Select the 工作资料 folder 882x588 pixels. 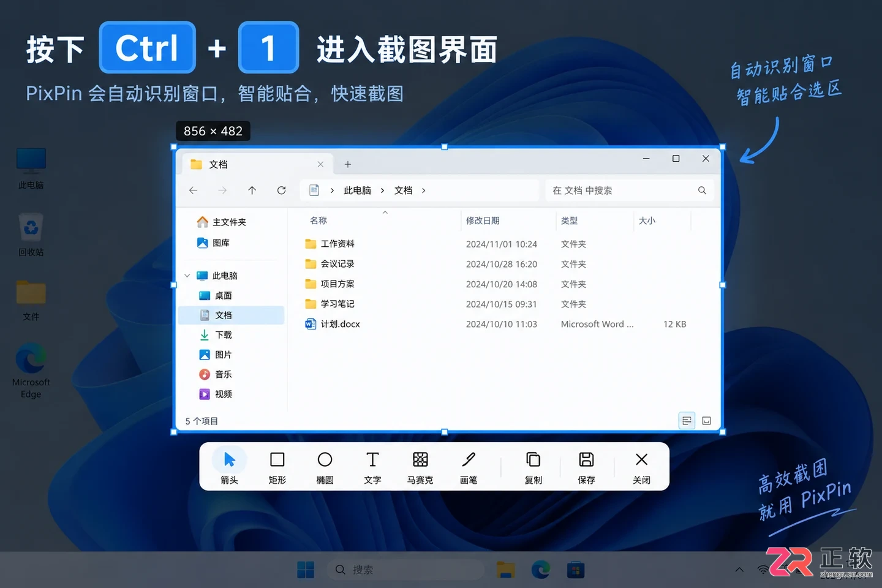(330, 244)
